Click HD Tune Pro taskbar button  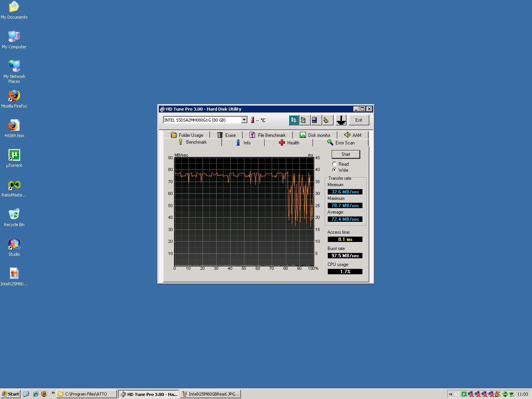[x=149, y=394]
